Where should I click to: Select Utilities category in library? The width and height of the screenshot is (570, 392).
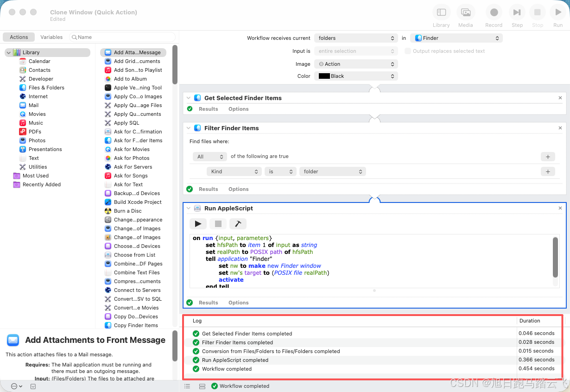pyautogui.click(x=38, y=167)
